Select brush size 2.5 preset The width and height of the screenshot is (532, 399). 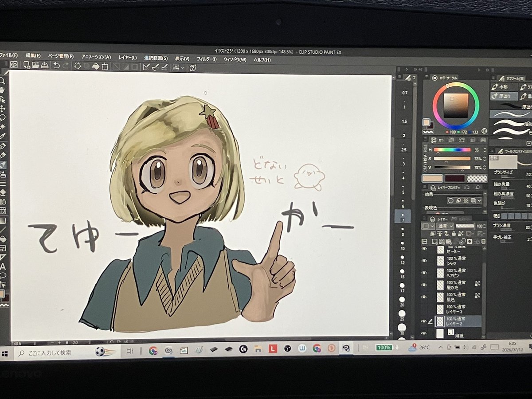click(404, 149)
